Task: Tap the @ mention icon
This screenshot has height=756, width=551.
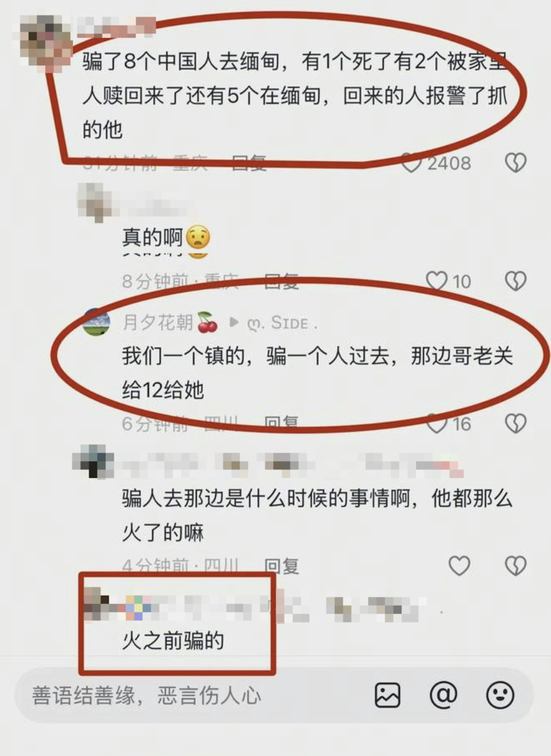Action: point(443,695)
